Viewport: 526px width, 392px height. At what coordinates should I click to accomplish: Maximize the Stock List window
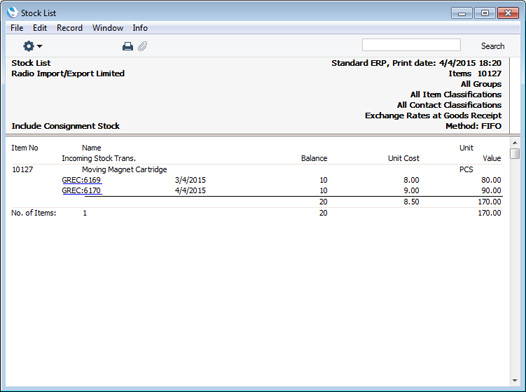tap(484, 13)
